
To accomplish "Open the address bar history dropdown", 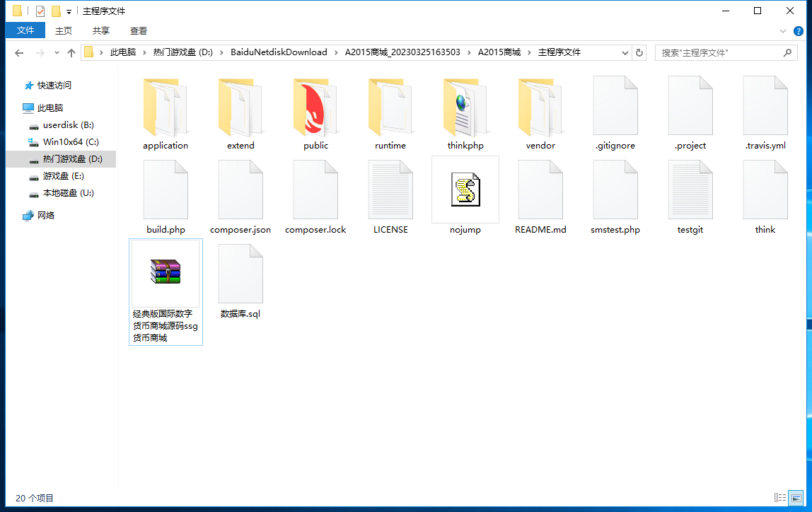I will pos(625,53).
